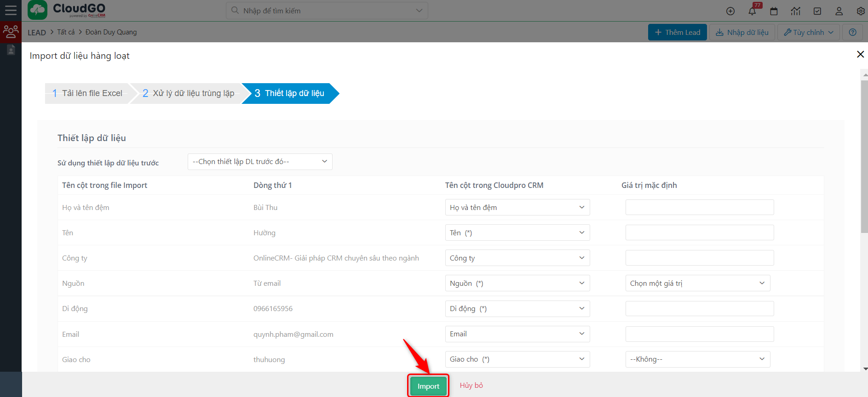Click the quick create plus icon

[x=730, y=11]
